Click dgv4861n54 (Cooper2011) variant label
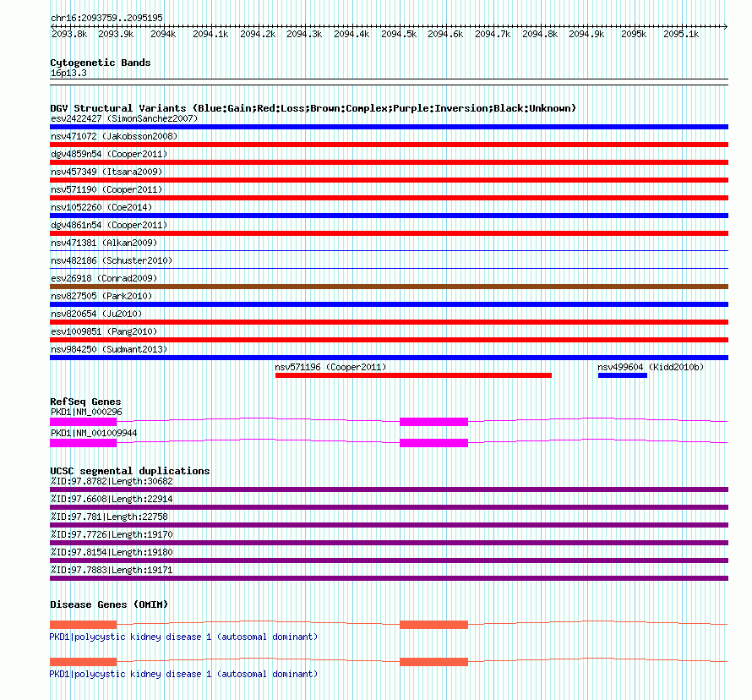 click(109, 225)
